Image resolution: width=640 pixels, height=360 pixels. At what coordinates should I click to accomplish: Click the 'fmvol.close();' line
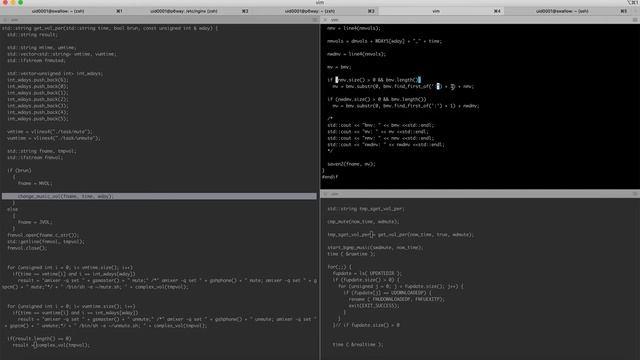point(27,248)
